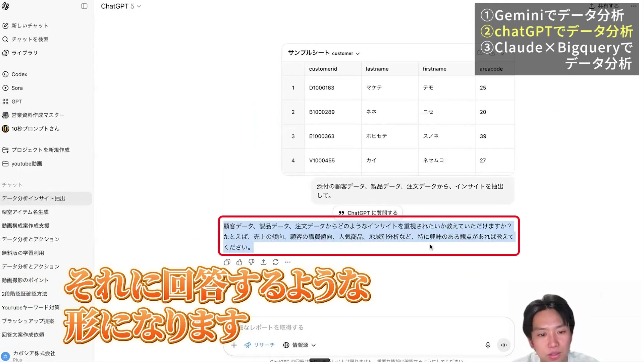This screenshot has height=362, width=644.
Task: Start a new chat (新しいチャット)
Action: pos(25,25)
